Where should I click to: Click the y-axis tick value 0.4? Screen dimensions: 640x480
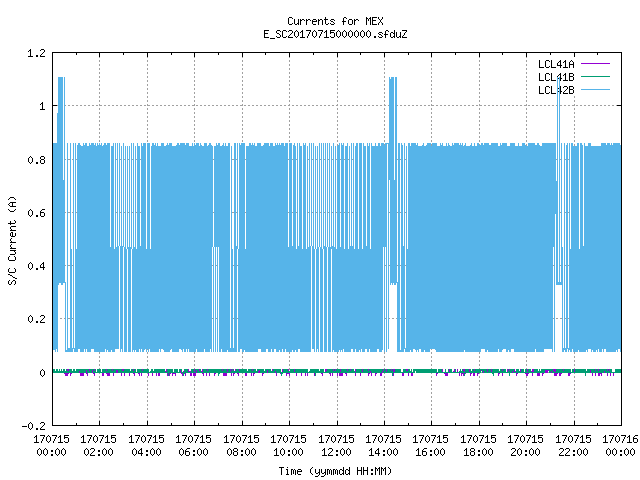pos(36,266)
